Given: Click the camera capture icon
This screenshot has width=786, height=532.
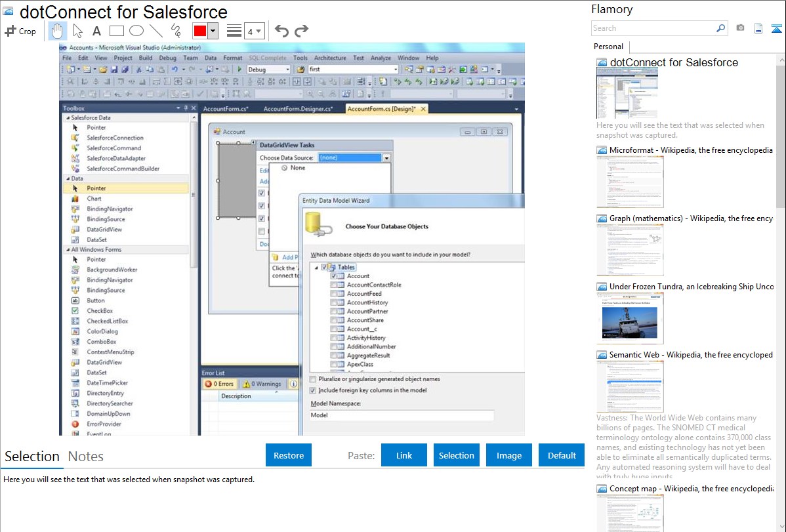Looking at the screenshot, I should [x=740, y=28].
